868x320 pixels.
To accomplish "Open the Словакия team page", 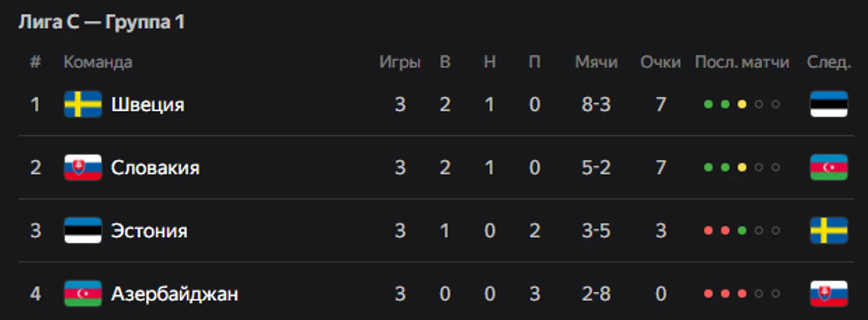I will pos(155,168).
